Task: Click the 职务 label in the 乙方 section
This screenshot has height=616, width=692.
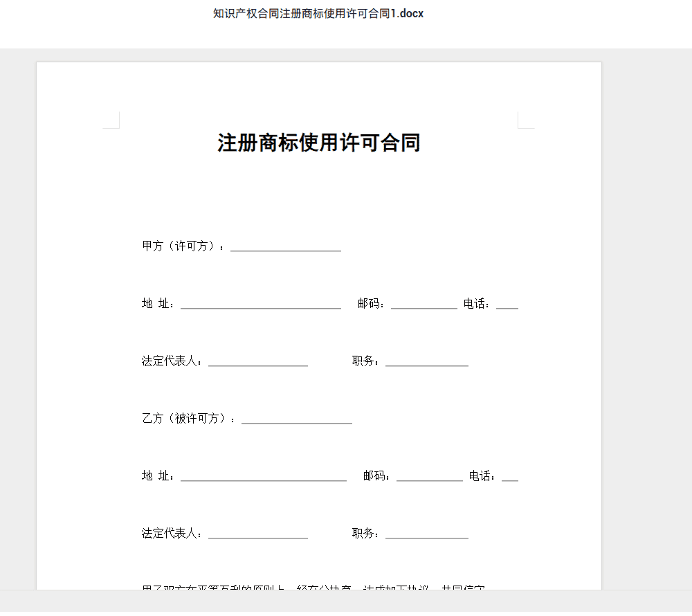Action: (x=365, y=534)
